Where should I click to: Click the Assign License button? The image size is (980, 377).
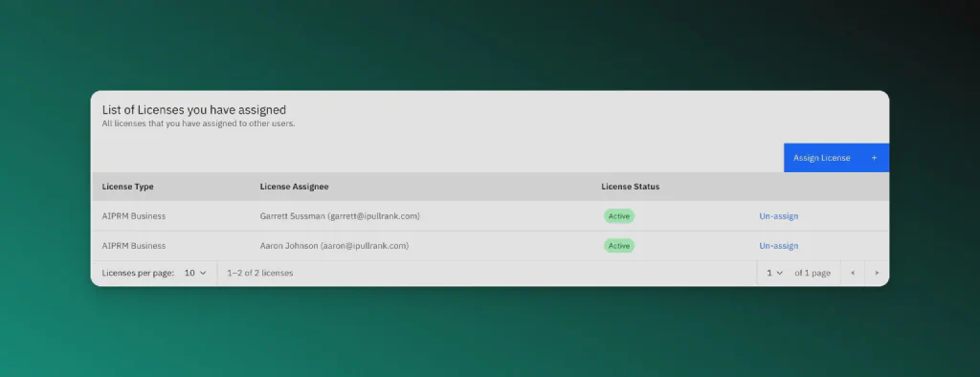coord(836,158)
